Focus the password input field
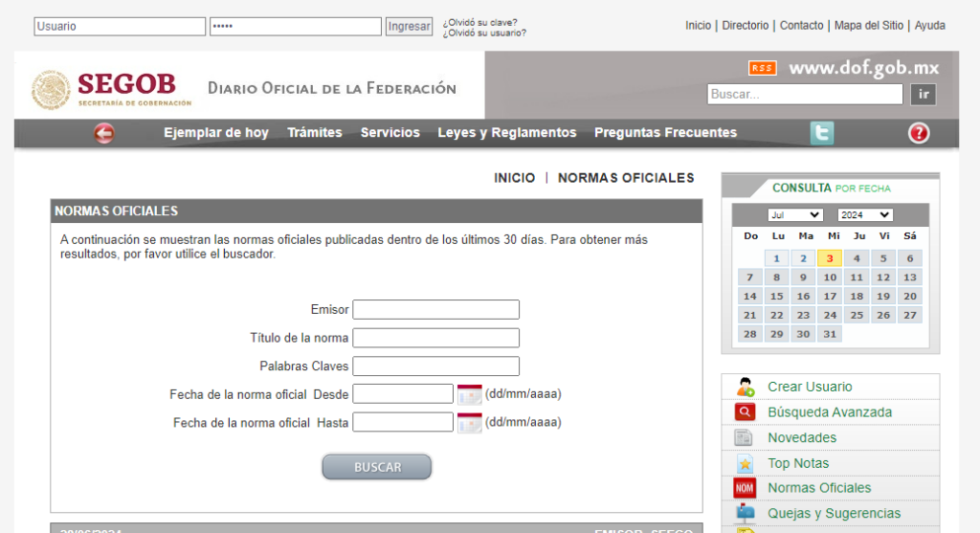Image resolution: width=980 pixels, height=533 pixels. coord(295,26)
